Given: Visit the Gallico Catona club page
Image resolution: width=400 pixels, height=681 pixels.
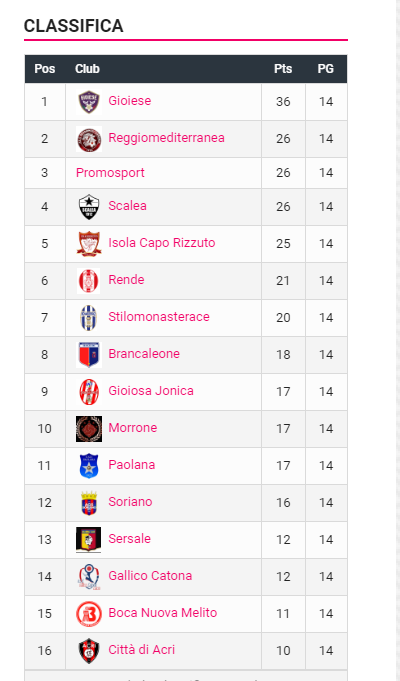Looking at the screenshot, I should tap(150, 575).
